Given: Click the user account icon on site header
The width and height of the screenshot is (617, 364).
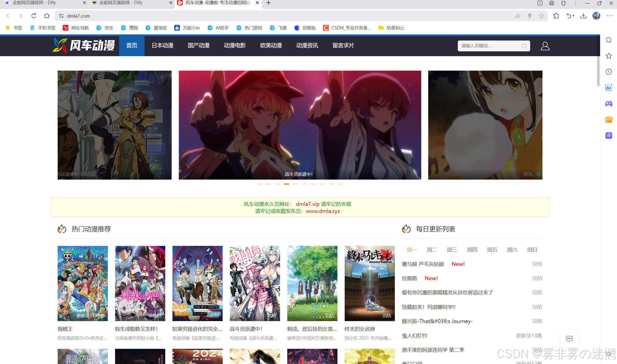Looking at the screenshot, I should coord(545,46).
